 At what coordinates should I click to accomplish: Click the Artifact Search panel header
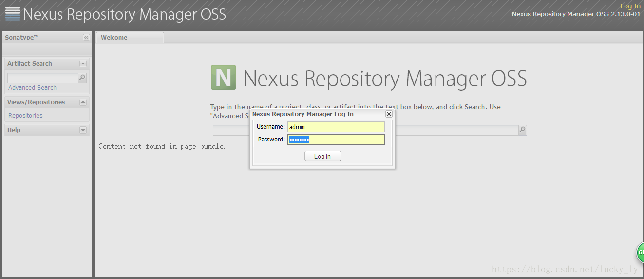click(x=46, y=64)
